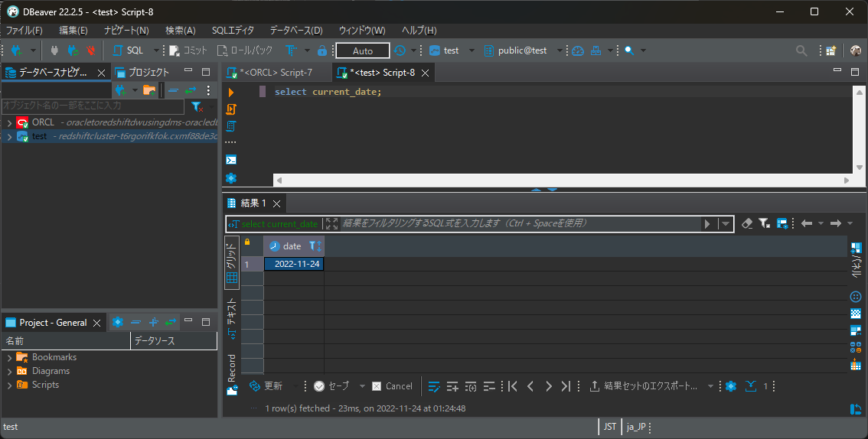
Task: Click 結果セットのエクスポート (export result set)
Action: 644,386
